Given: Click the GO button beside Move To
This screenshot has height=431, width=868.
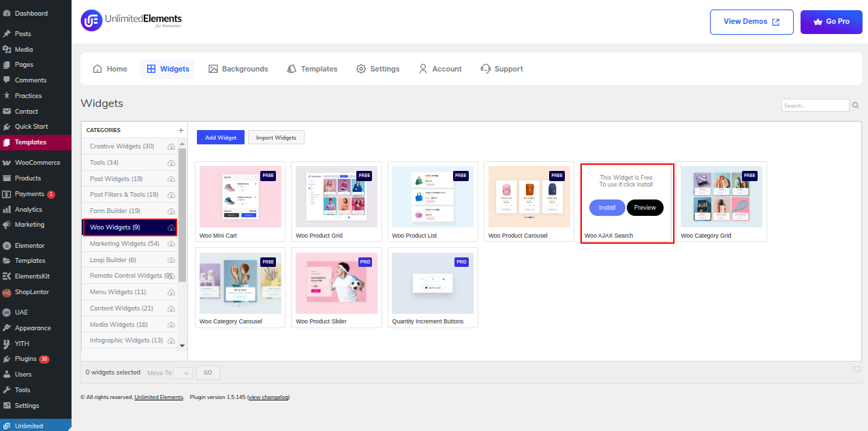Looking at the screenshot, I should tap(208, 373).
